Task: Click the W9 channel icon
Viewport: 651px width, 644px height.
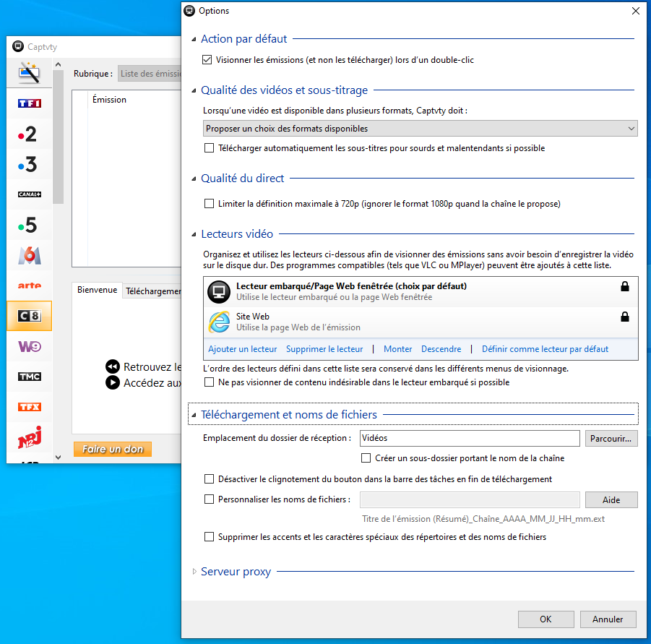Action: tap(29, 346)
